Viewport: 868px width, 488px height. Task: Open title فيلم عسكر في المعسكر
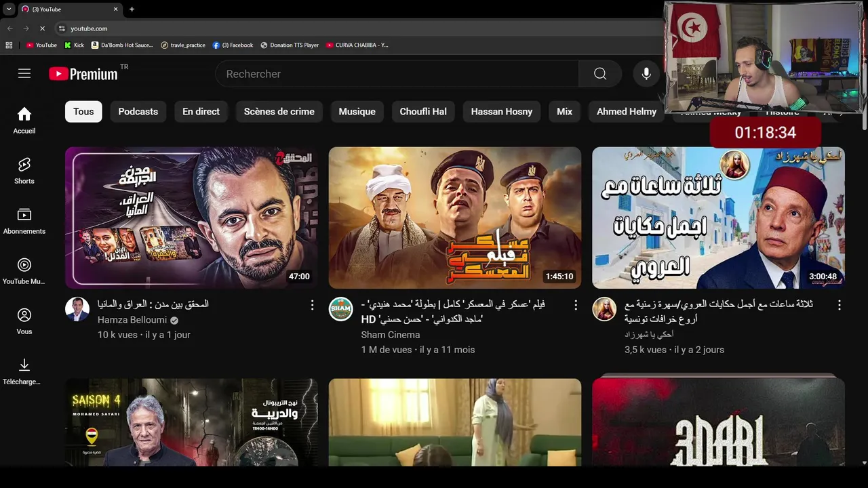453,312
